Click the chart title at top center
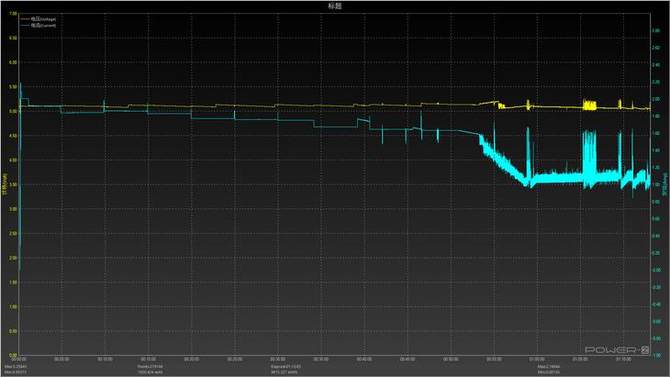The image size is (670, 377). pos(335,6)
